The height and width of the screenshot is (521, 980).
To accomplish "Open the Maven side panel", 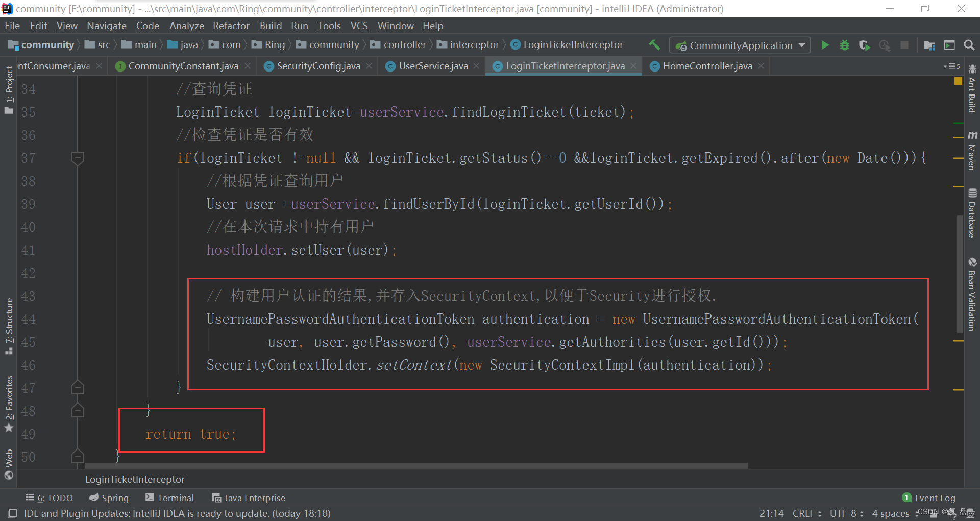I will (x=972, y=151).
